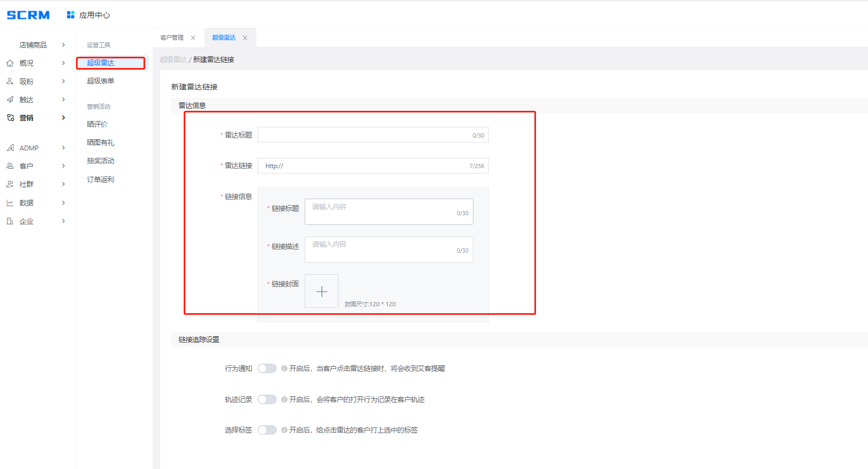
Task: Click the 触达 paper plane icon
Action: [x=10, y=100]
